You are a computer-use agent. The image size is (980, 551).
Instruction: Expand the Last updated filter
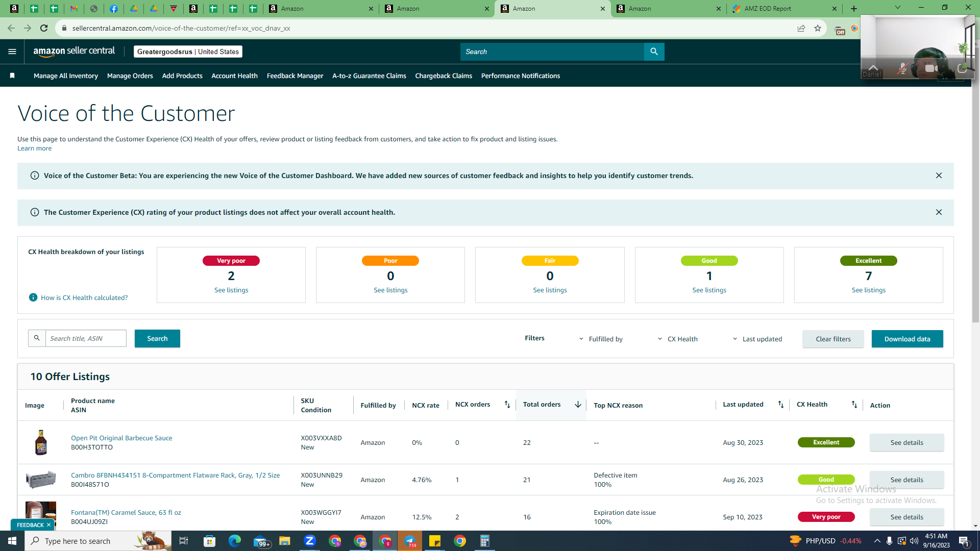coord(757,339)
